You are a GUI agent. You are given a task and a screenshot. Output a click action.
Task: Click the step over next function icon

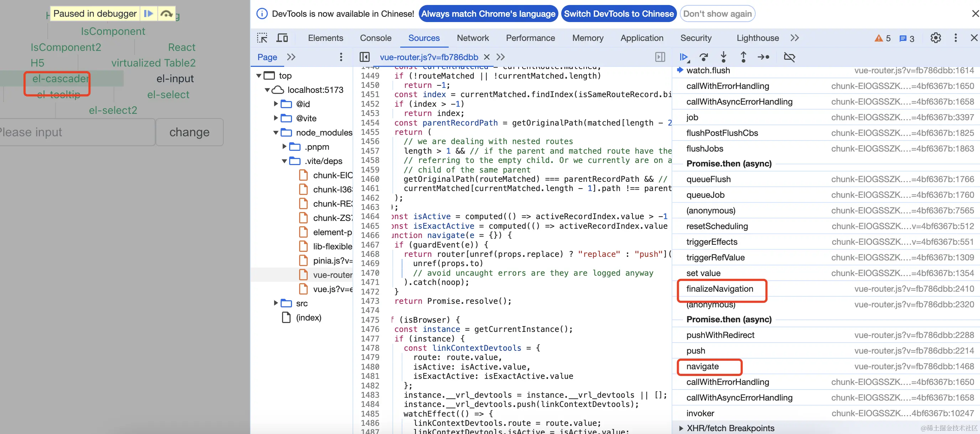click(704, 57)
